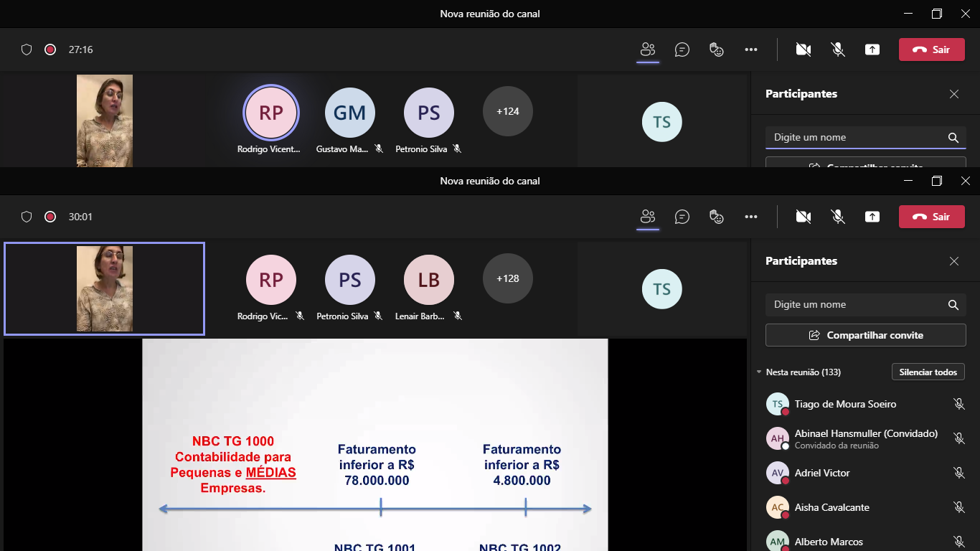Screen dimensions: 980x551
Task: Unmute the microphone in the 30:01 meeting toolbar
Action: pyautogui.click(x=837, y=217)
